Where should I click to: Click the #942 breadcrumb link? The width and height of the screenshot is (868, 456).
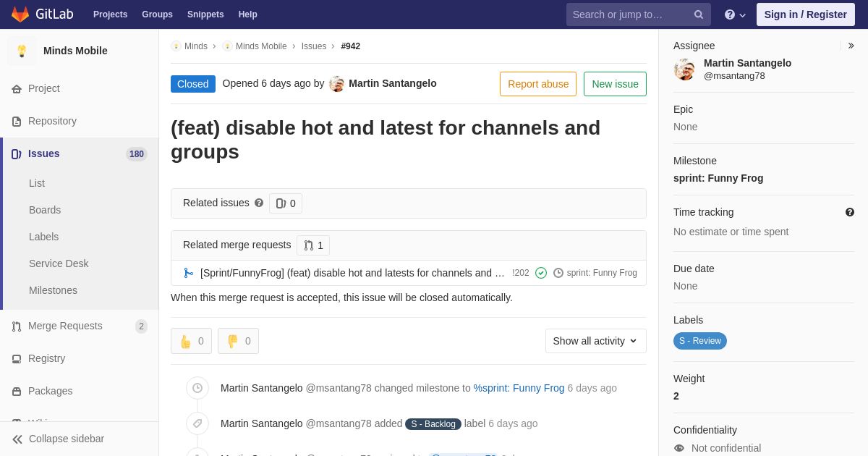pos(351,46)
